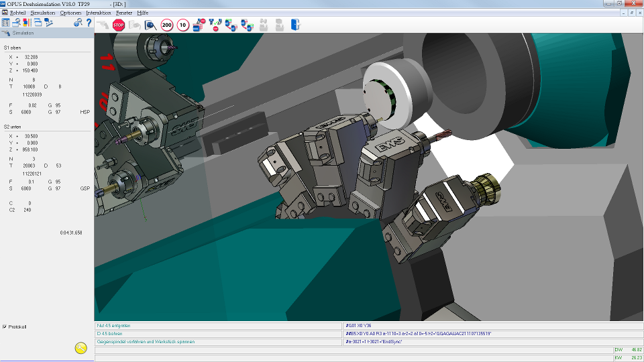Select the Simulation panel header
Screen dimensions: 644x362
(47, 33)
